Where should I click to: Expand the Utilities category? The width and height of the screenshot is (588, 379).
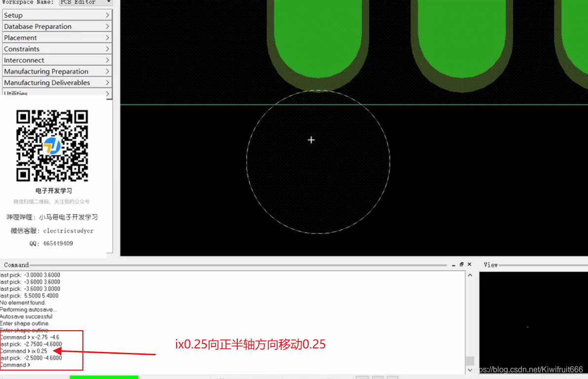tap(57, 93)
